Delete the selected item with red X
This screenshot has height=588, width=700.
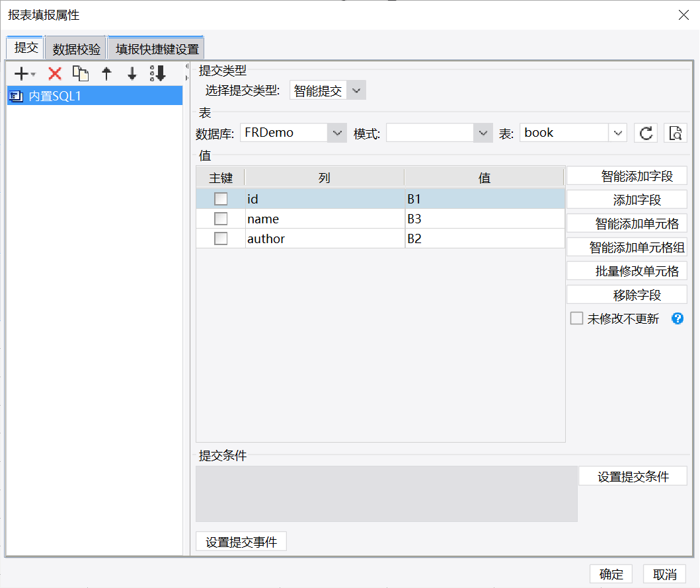55,73
